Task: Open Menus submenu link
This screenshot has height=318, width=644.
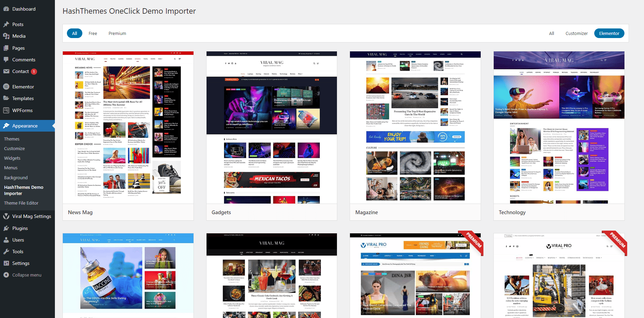Action: pos(11,168)
